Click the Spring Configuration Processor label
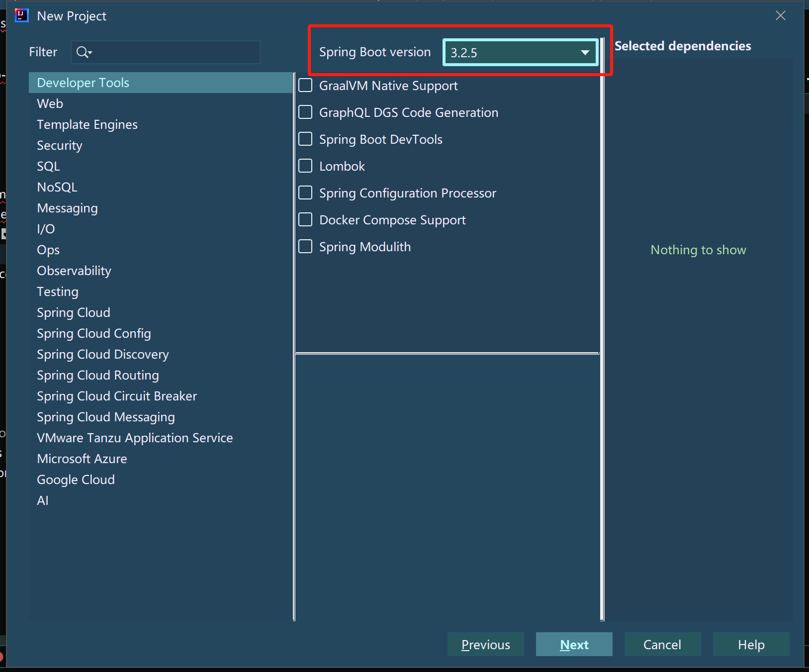809x672 pixels. click(408, 193)
